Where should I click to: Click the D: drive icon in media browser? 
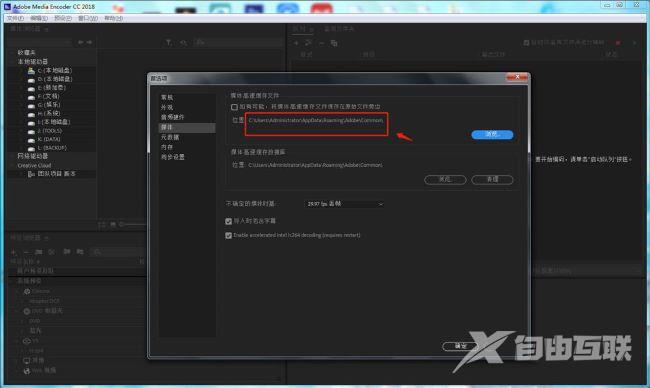(x=31, y=79)
